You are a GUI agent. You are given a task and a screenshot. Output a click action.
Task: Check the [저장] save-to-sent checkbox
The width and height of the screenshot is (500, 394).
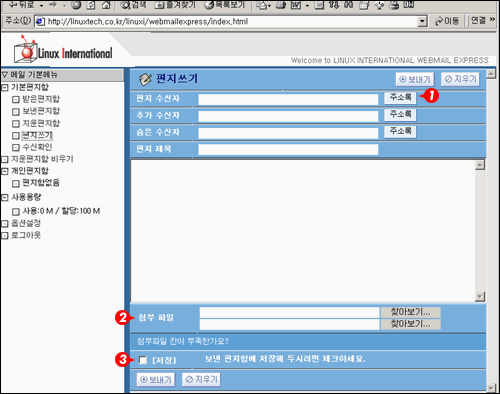[x=143, y=360]
